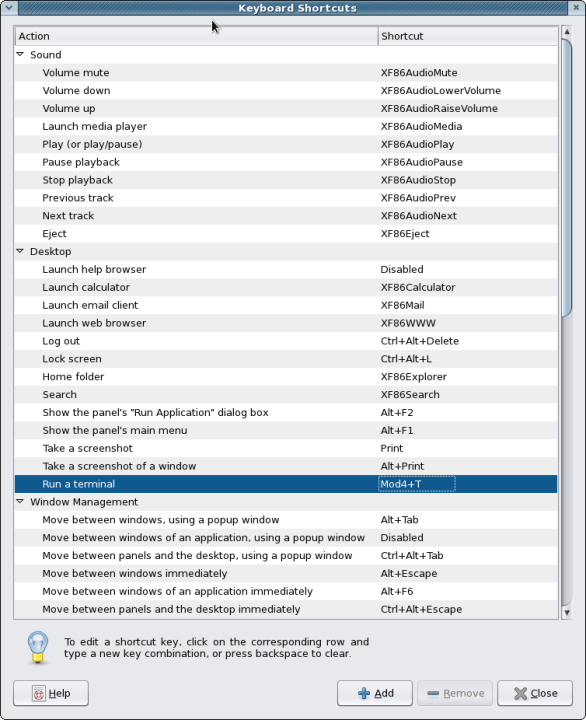Select the Home folder row
The height and width of the screenshot is (720, 586).
pyautogui.click(x=286, y=377)
